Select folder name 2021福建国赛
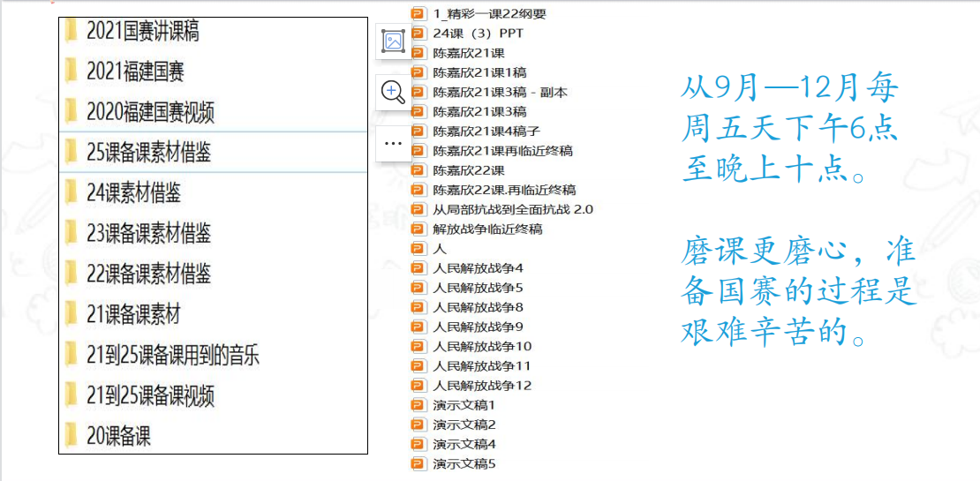This screenshot has width=980, height=481. tap(136, 71)
